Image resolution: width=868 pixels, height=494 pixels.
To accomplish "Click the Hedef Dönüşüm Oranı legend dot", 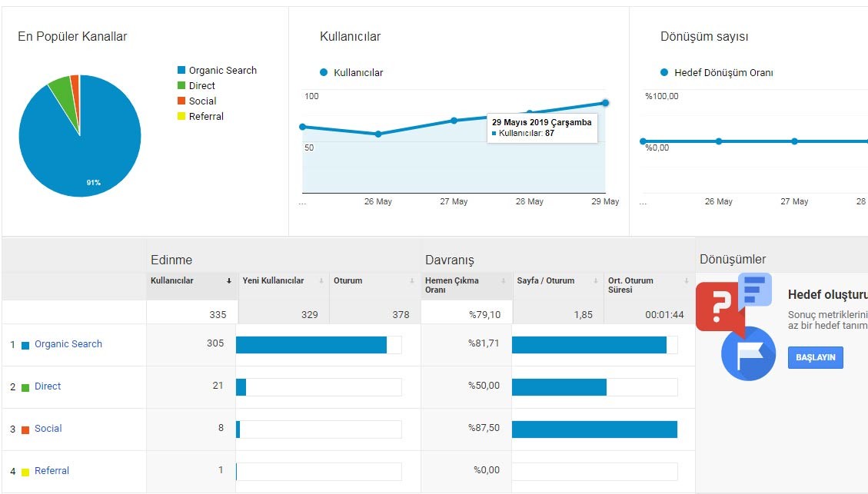I will [664, 72].
